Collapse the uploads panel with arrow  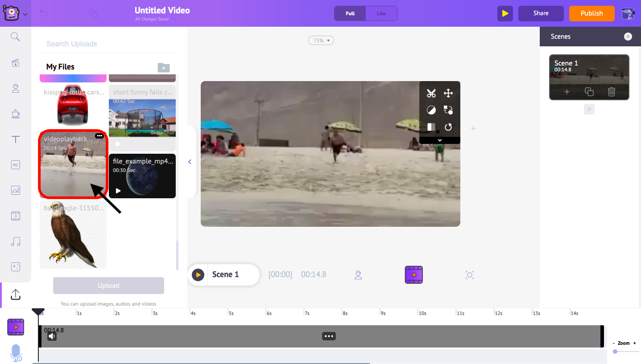click(190, 162)
